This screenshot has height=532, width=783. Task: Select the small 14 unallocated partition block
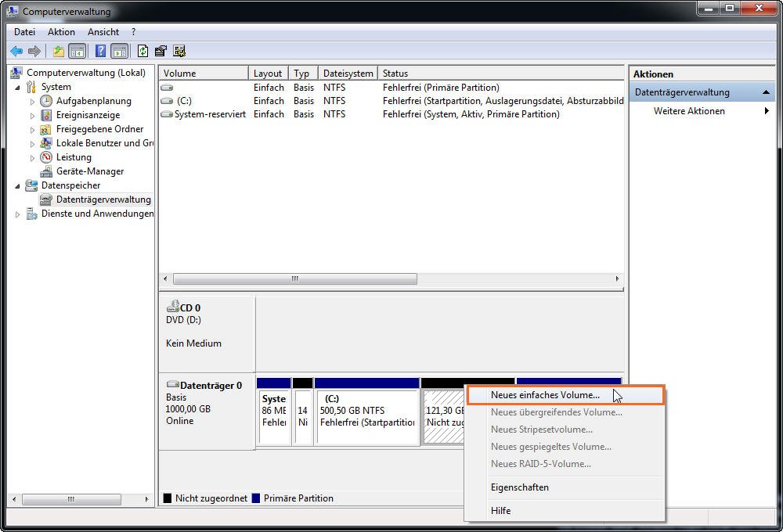[302, 412]
